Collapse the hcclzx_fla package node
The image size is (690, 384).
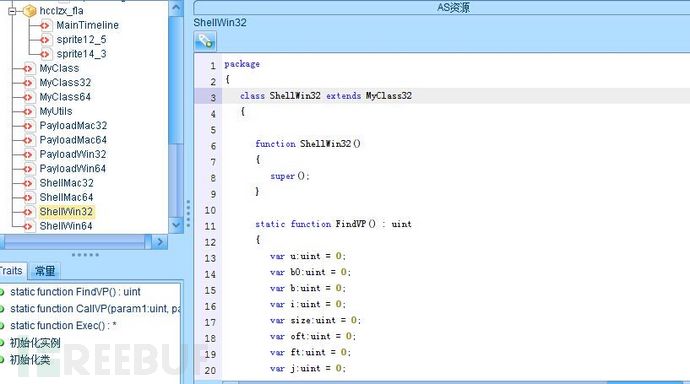click(x=12, y=11)
